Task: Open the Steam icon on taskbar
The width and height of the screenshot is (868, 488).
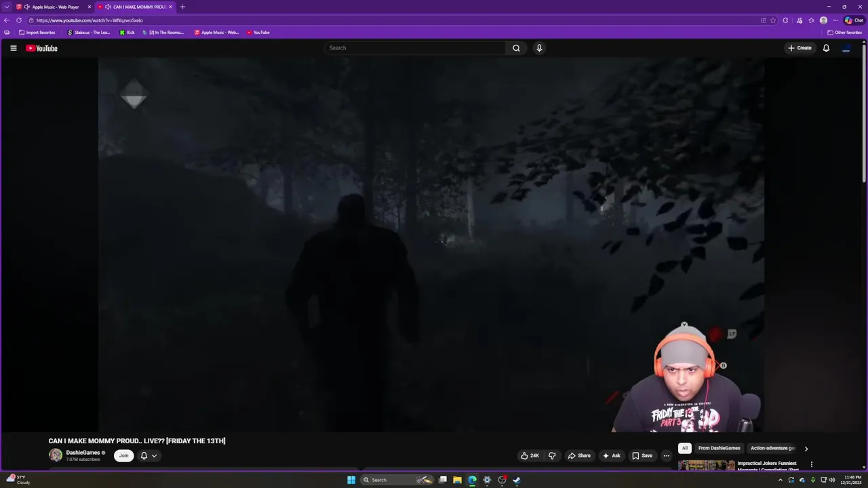Action: tap(517, 480)
